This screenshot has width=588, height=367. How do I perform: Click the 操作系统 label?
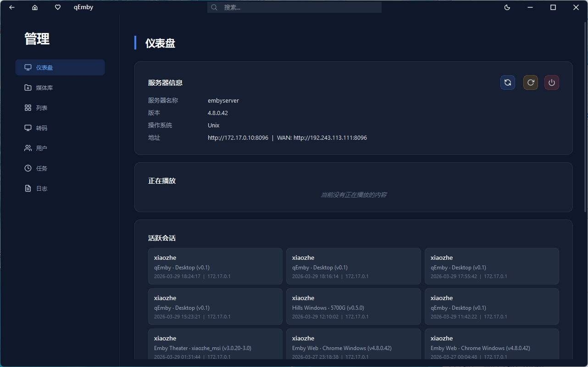click(160, 125)
